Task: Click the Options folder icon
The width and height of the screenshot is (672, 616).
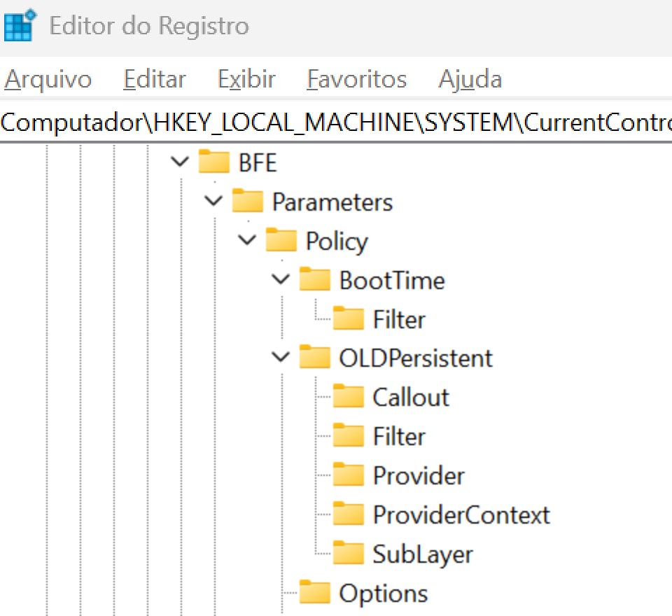Action: [x=315, y=592]
